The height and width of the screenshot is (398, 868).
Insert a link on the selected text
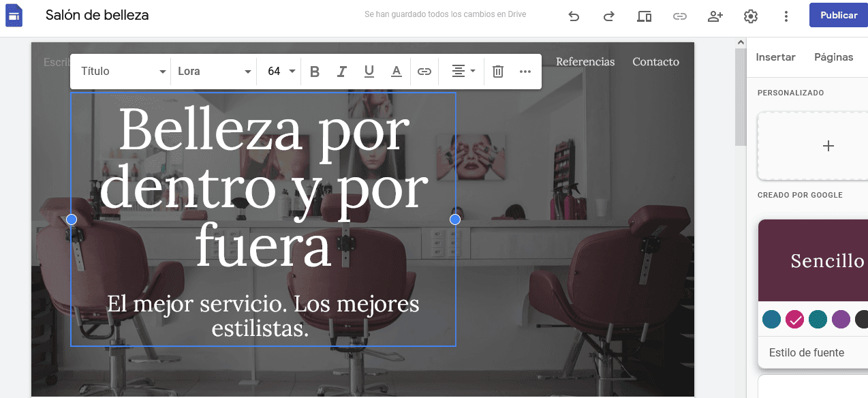tap(424, 71)
